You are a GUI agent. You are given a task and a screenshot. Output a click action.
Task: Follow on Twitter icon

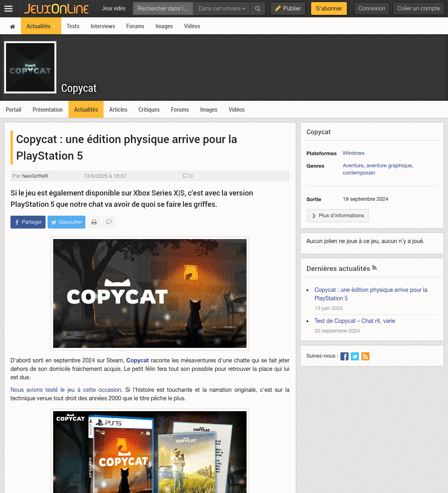pos(355,356)
